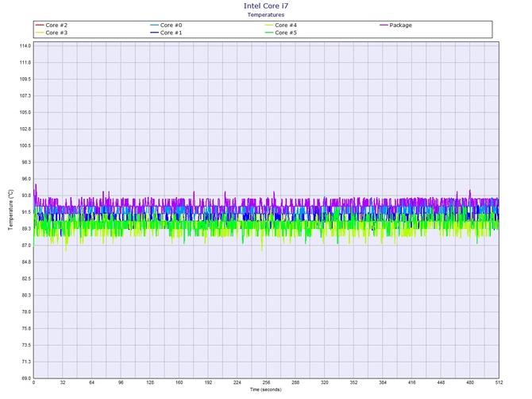
Task: Select the Core #3 legend label
Action: pos(57,33)
